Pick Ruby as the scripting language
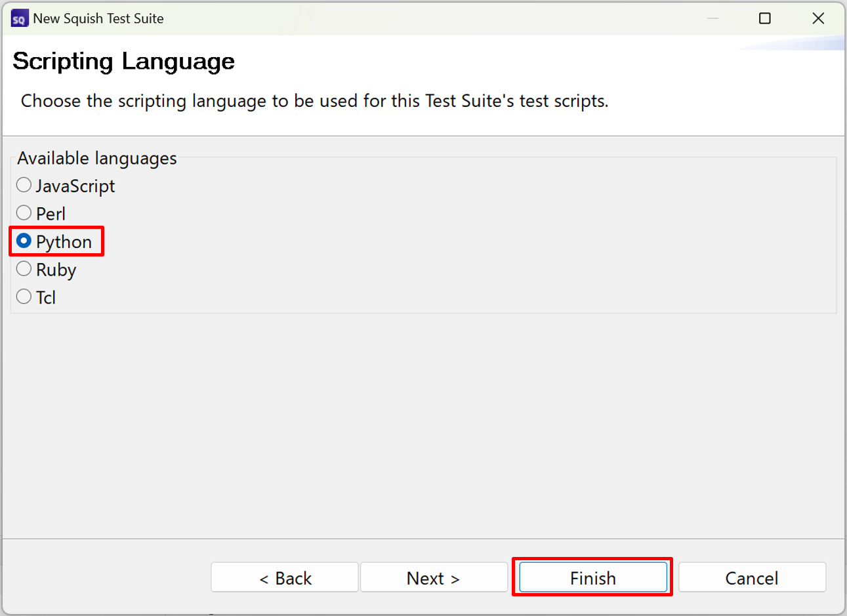847x616 pixels. click(x=24, y=269)
